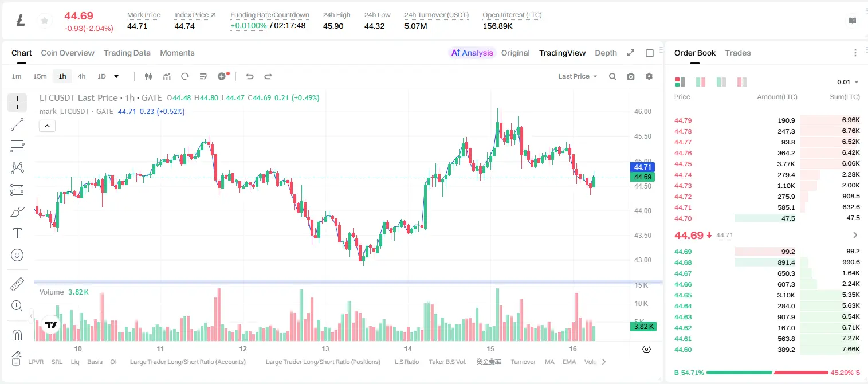Open the additional timeframe dropdown arrow
Viewport: 868px width, 384px height.
[x=116, y=76]
